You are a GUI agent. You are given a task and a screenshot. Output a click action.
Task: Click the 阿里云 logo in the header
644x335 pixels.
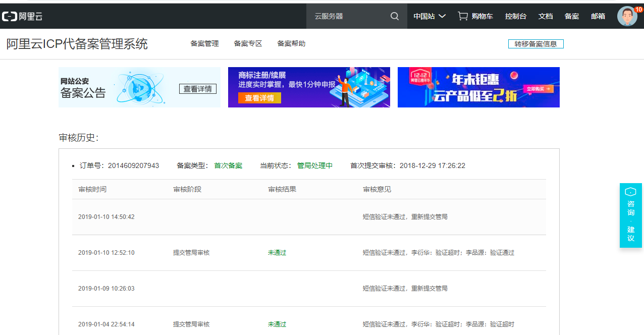pyautogui.click(x=23, y=16)
